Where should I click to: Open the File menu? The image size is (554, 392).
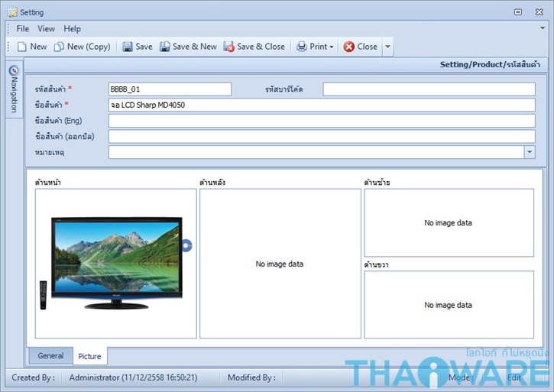pyautogui.click(x=23, y=28)
